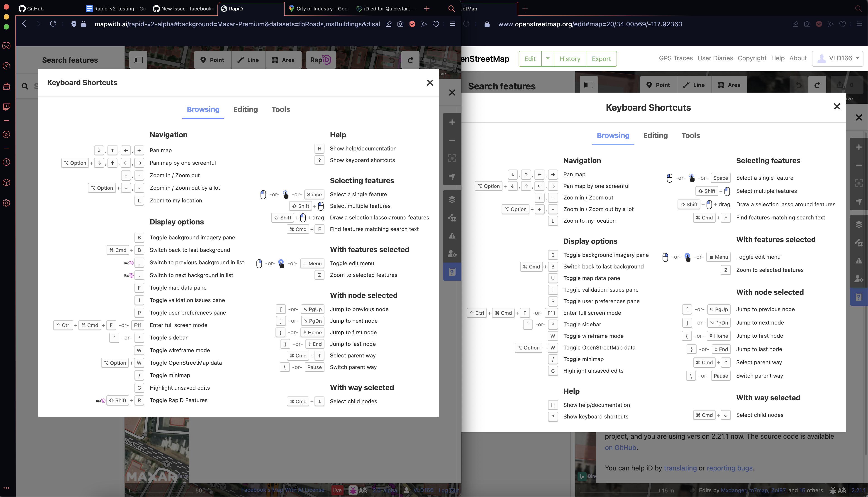The width and height of the screenshot is (868, 497).
Task: Open History on OpenStreetMap
Action: point(570,59)
